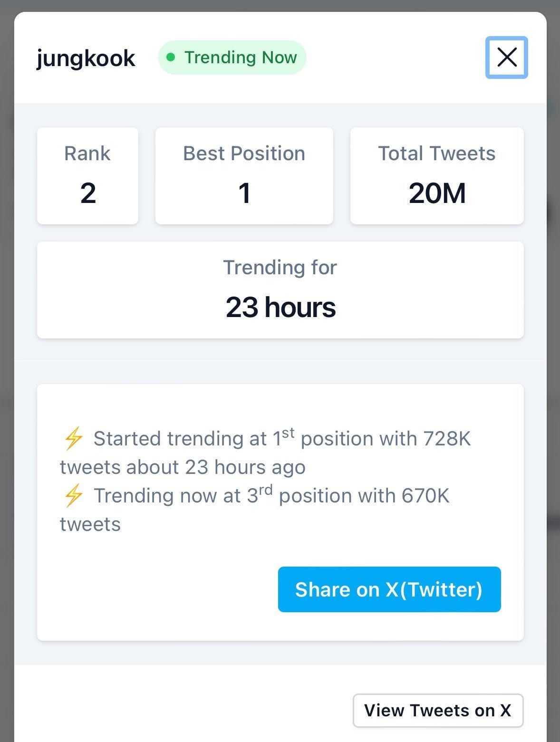Click the 23 hours value text
The image size is (560, 742).
(x=280, y=307)
